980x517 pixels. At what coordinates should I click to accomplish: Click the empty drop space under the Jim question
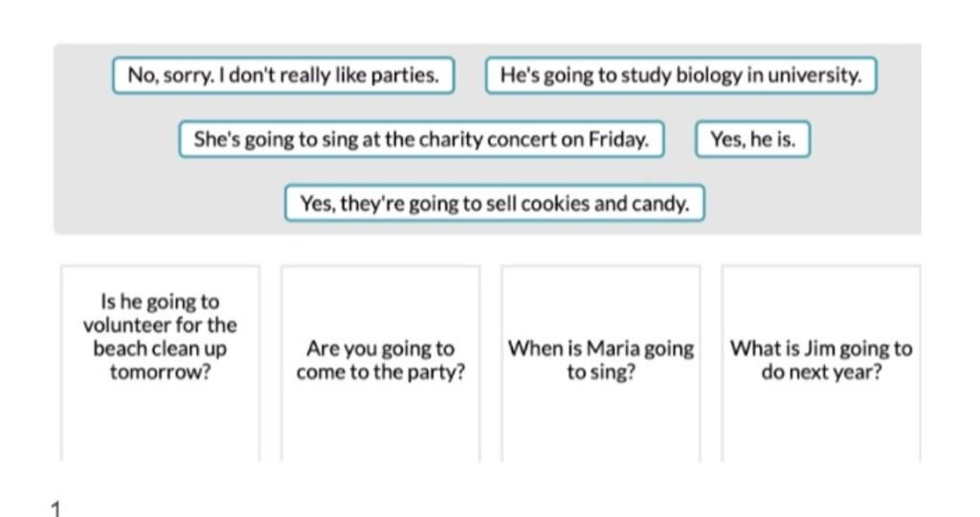[x=821, y=425]
